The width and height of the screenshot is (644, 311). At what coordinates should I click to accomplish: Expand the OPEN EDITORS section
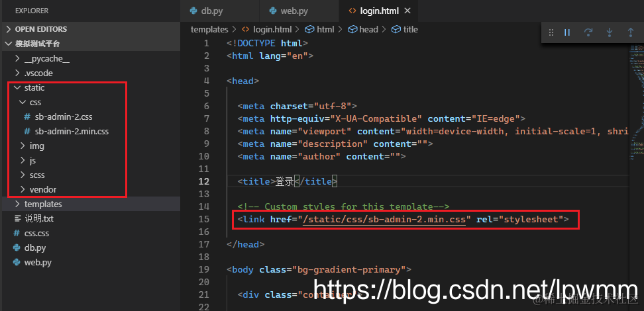(x=90, y=29)
